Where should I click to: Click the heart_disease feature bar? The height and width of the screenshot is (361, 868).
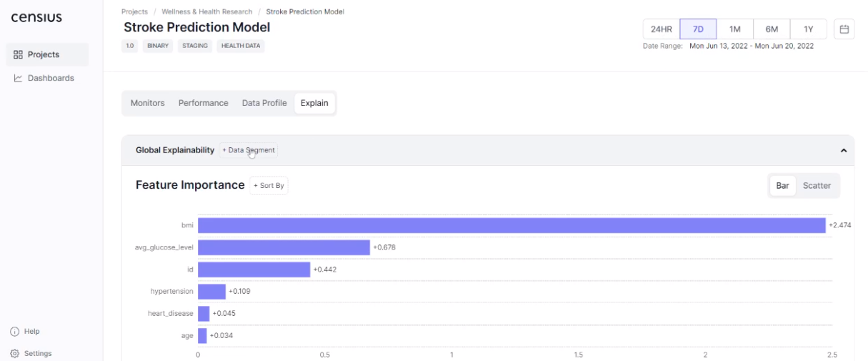pyautogui.click(x=204, y=314)
